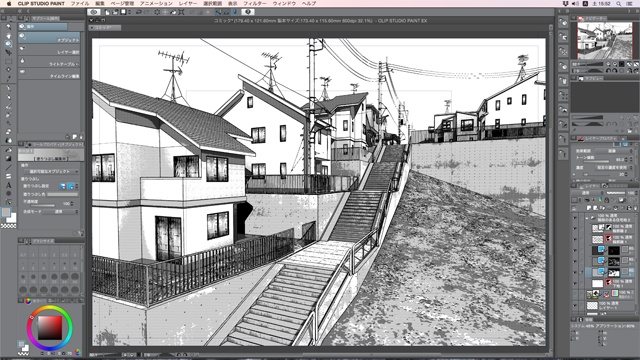The image size is (640, 360).
Task: Click the topmost Material palette icon in right dock
Action: click(563, 23)
